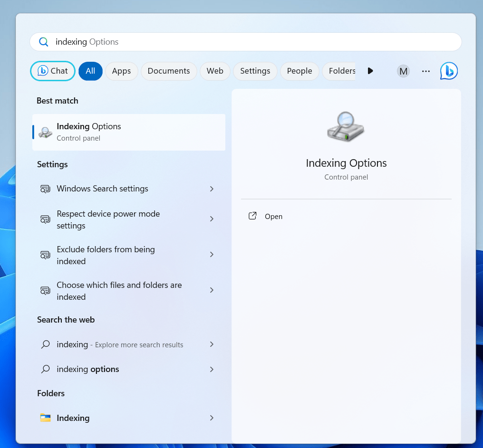This screenshot has height=448, width=483.
Task: Open Windows Search settings result
Action: pos(129,189)
